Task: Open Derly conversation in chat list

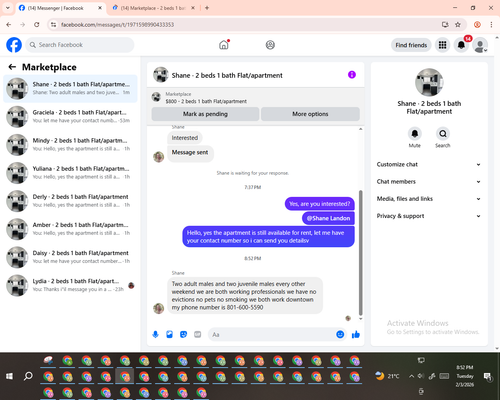Action: 70,201
